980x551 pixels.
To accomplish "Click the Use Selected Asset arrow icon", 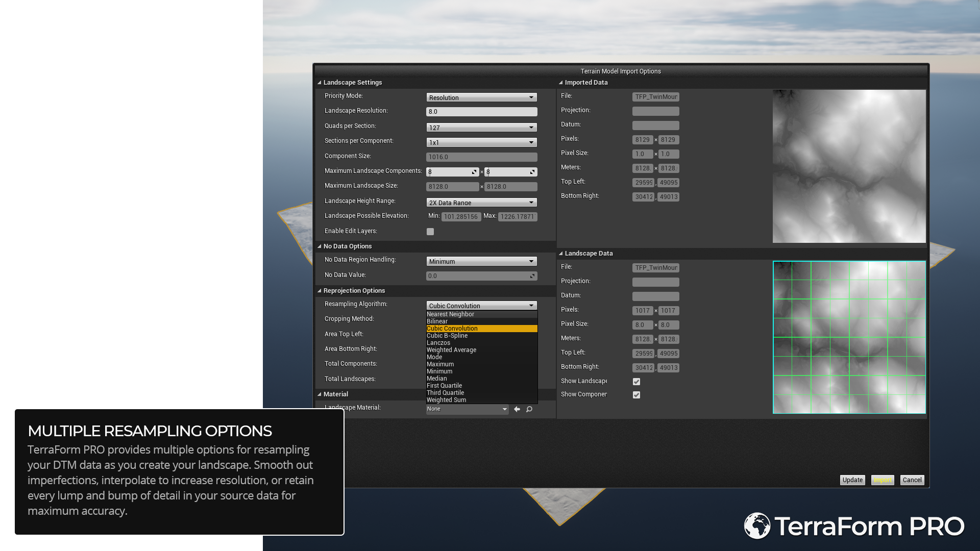I will [517, 409].
